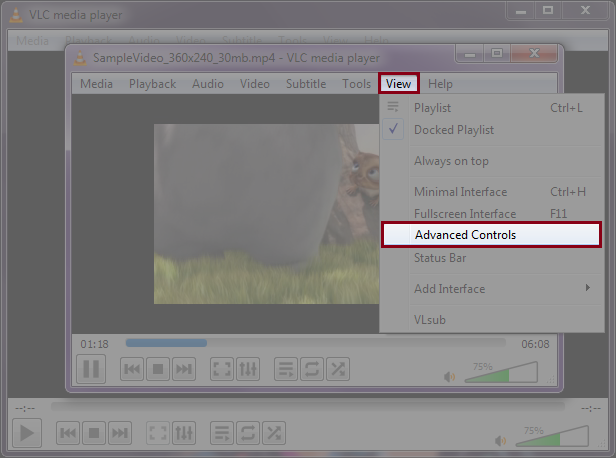
Task: Open the Help menu in front window
Action: pyautogui.click(x=440, y=84)
